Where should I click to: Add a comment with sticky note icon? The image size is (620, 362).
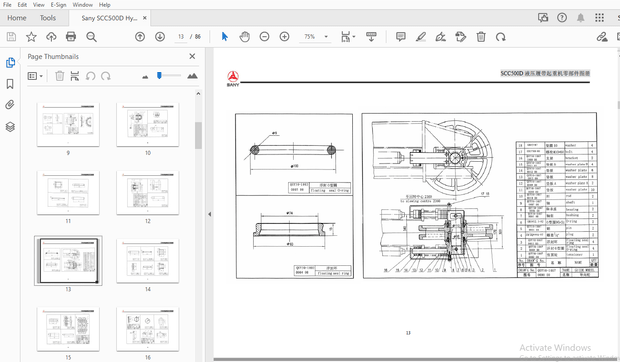[401, 37]
